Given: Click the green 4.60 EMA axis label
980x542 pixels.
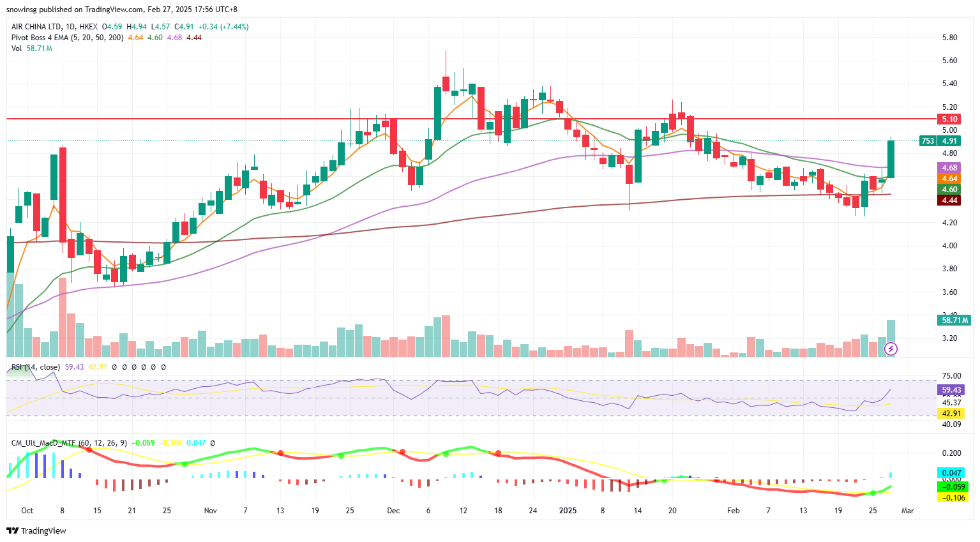Looking at the screenshot, I should 949,190.
